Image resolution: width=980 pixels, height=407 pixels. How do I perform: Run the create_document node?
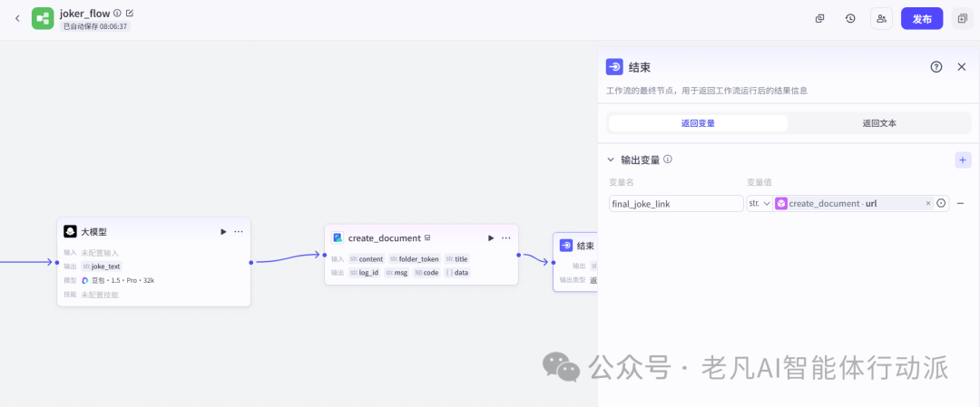[x=491, y=237]
